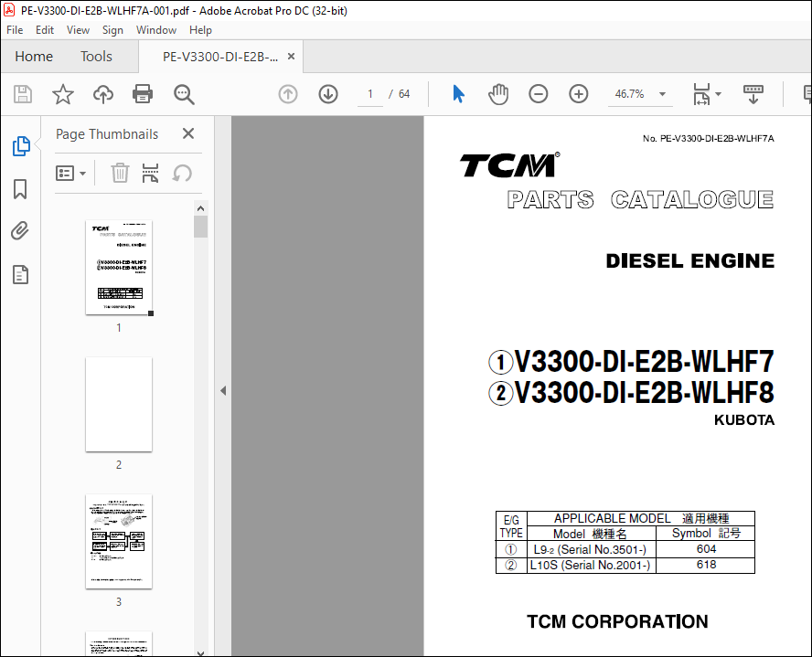Click the V3300-DI-E2B-WLHF8 model text
812x657 pixels.
[644, 393]
